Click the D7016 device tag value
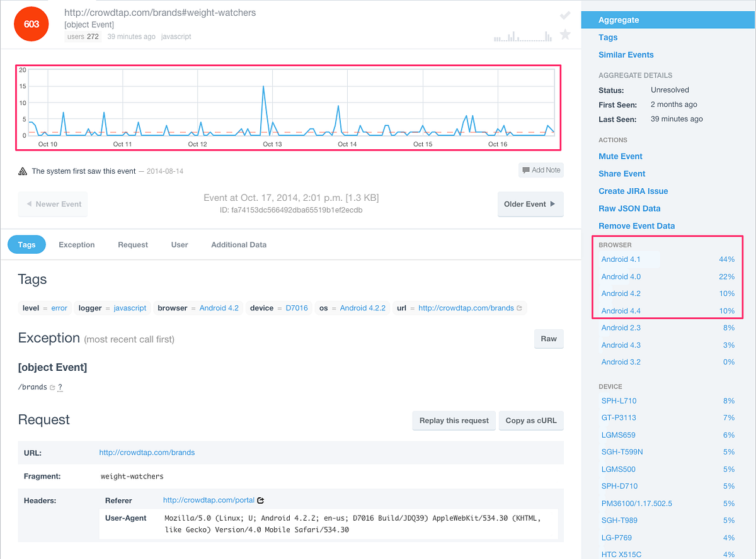This screenshot has width=756, height=559. (x=297, y=308)
